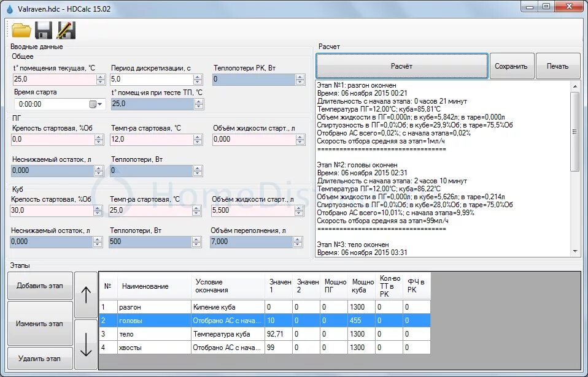Select stage row тело
Screen dimensions: 588x377
[265, 334]
